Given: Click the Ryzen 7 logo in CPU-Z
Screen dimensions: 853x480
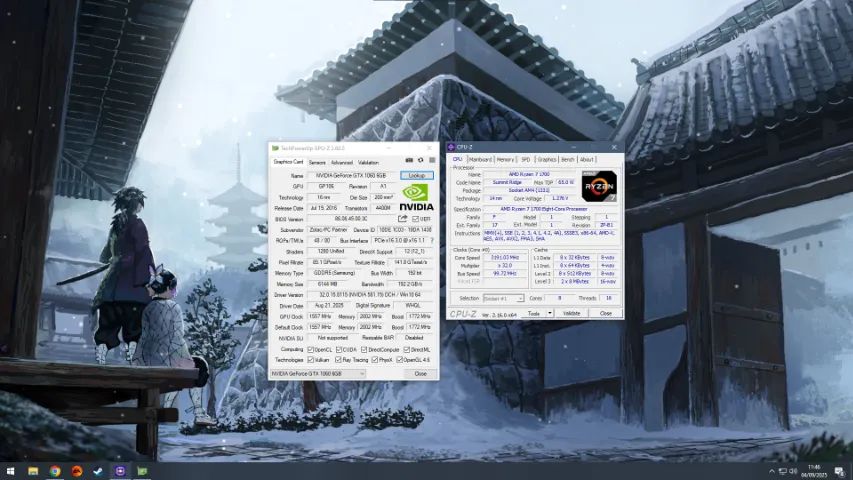Looking at the screenshot, I should click(599, 186).
